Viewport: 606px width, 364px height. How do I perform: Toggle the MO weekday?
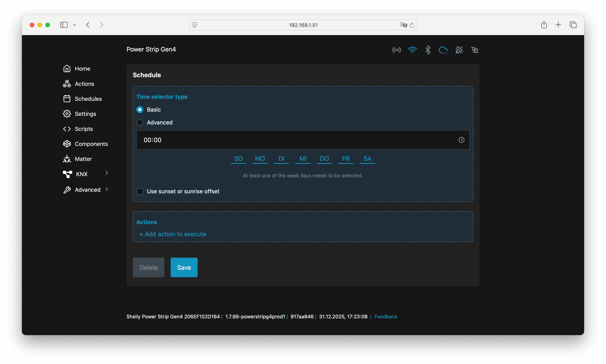coord(260,159)
